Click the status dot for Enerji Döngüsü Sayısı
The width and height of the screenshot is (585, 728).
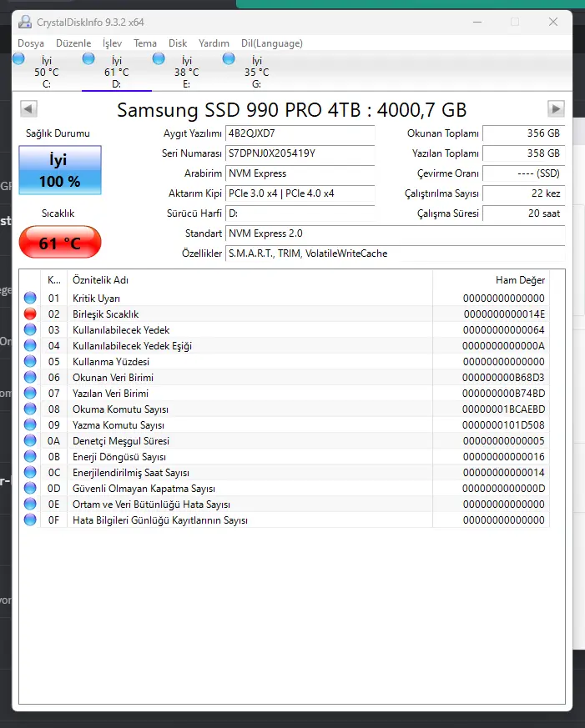click(30, 456)
